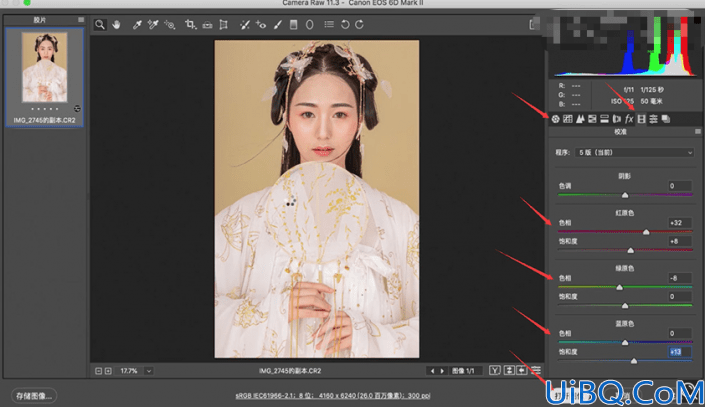This screenshot has height=407, width=705.
Task: Open the calibration panel options menu icon
Action: click(697, 132)
